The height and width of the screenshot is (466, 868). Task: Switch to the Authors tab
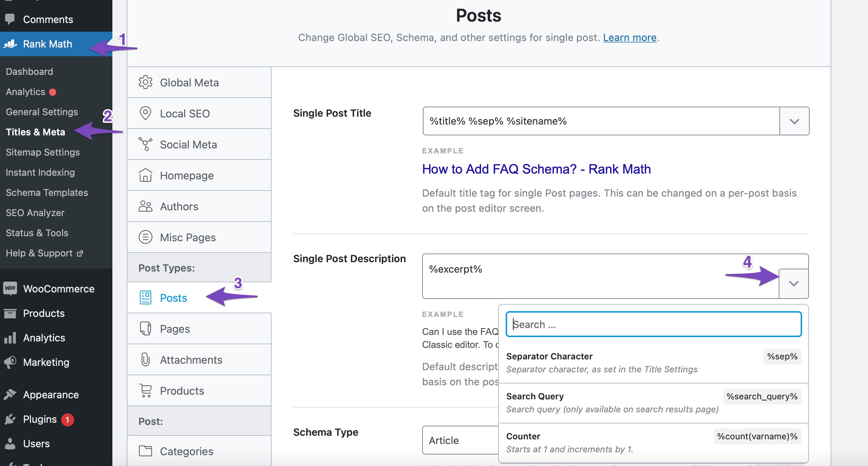click(199, 206)
